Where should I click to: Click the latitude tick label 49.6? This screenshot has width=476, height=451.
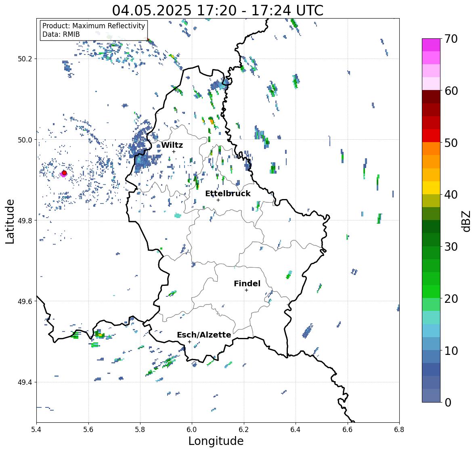(x=25, y=301)
